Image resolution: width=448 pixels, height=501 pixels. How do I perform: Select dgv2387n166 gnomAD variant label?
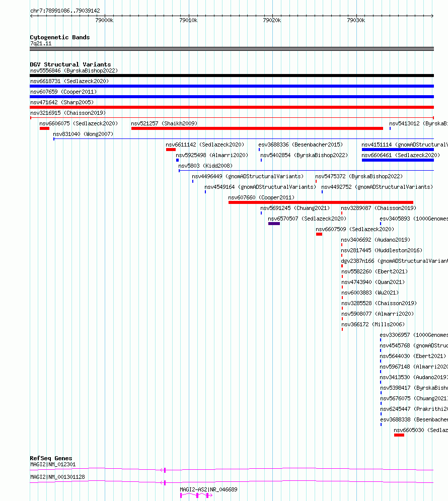coord(394,261)
